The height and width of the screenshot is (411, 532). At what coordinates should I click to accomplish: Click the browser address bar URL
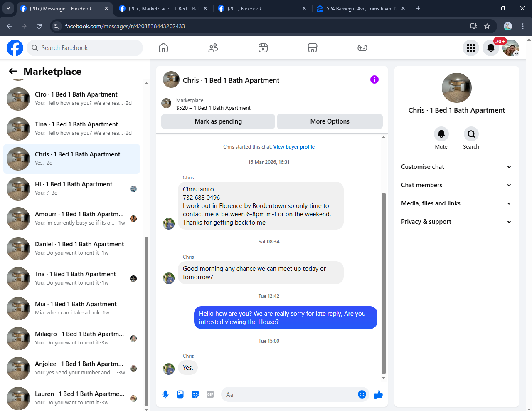pos(125,26)
